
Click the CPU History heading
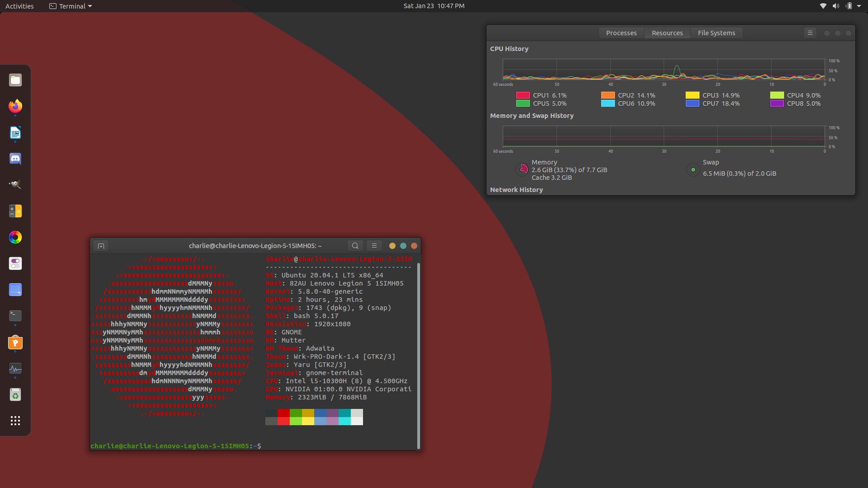(x=509, y=49)
